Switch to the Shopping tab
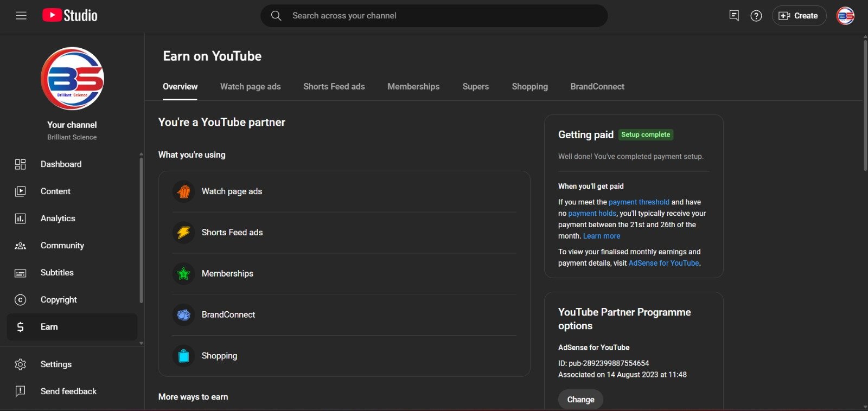The width and height of the screenshot is (868, 411). pos(529,87)
